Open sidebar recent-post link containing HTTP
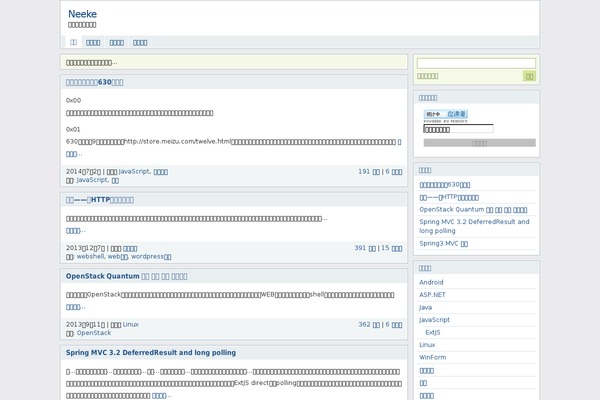 [x=449, y=198]
